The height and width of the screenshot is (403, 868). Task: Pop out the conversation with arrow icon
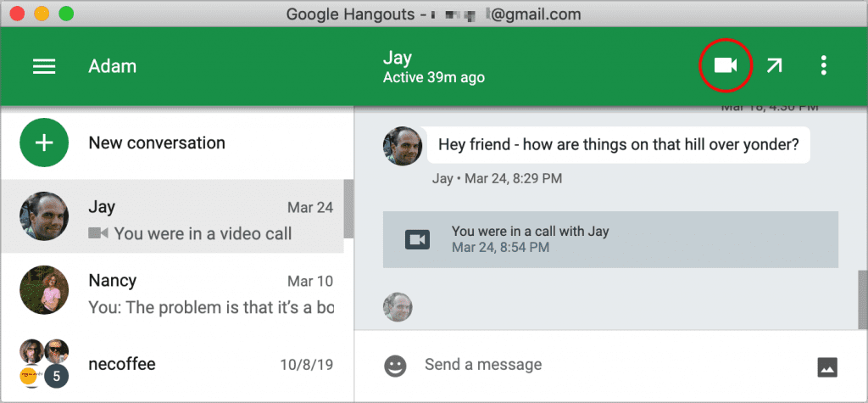774,65
